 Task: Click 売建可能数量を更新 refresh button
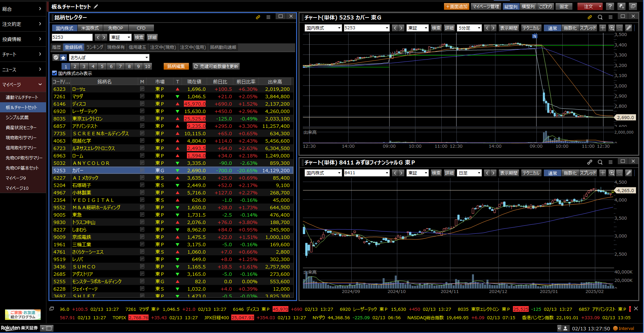(216, 66)
